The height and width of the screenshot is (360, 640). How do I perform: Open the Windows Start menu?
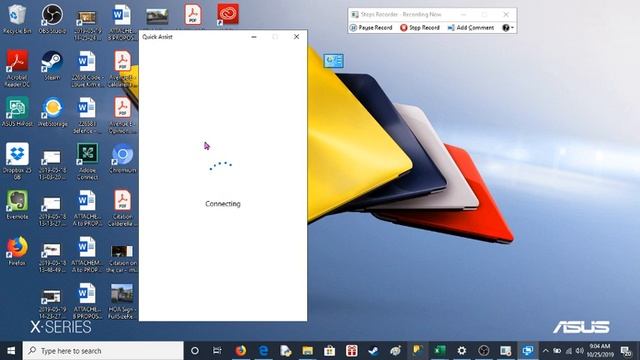click(x=11, y=351)
